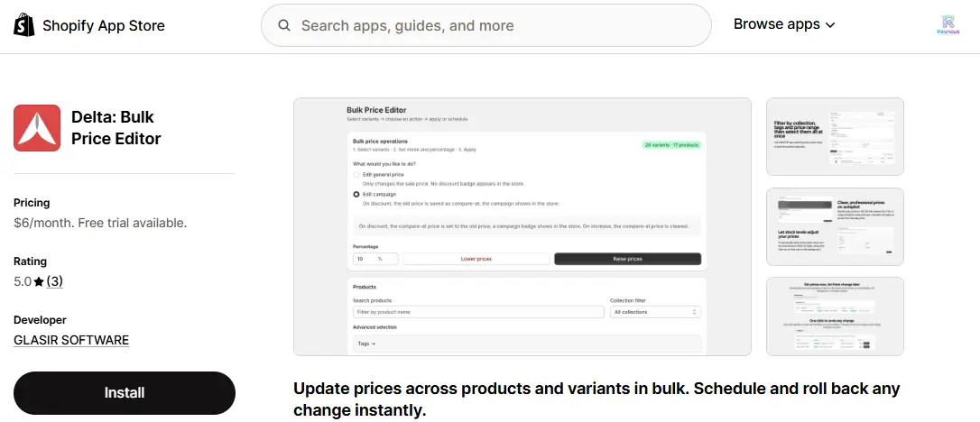Screen dimensions: 980x422
Task: Focus the search apps input field
Action: (x=485, y=25)
